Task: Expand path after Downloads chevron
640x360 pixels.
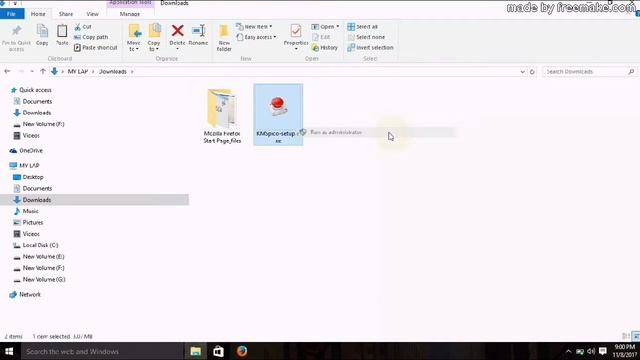Action: (132, 72)
